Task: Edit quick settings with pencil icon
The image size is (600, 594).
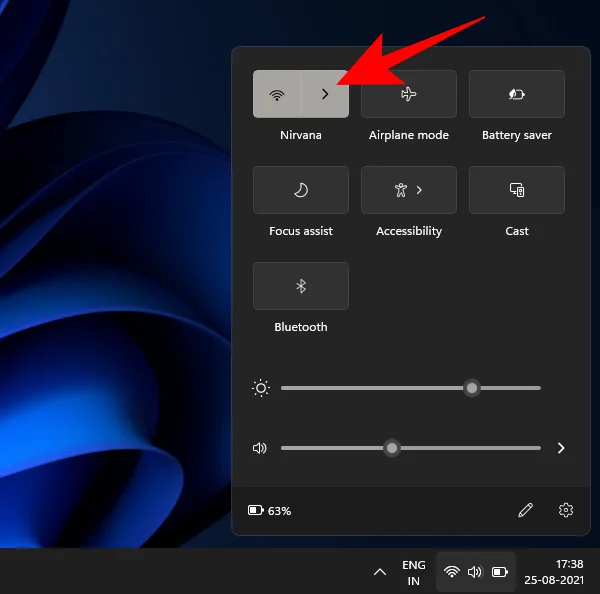Action: (x=525, y=510)
